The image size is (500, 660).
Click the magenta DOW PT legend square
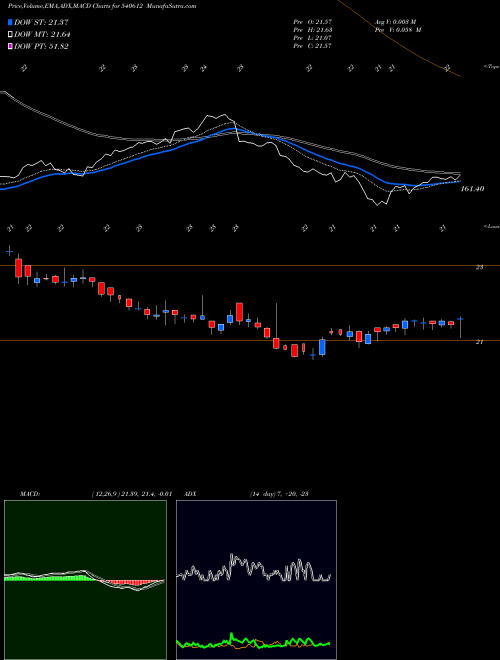pyautogui.click(x=11, y=46)
